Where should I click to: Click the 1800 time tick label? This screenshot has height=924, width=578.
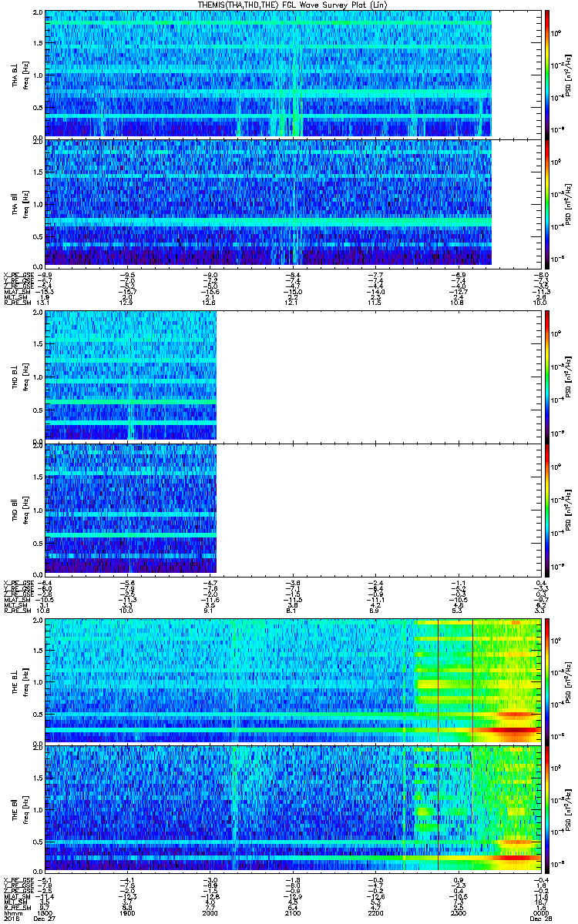pos(46,913)
